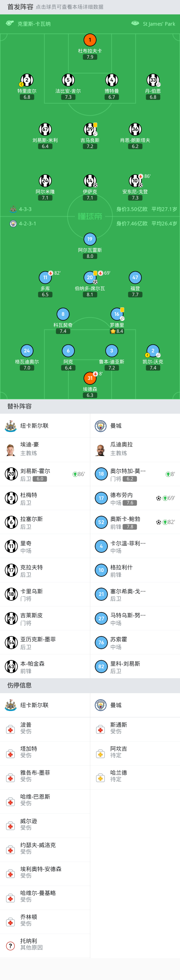Click the 首发阵容 section heading
180x980 pixels.
[20, 7]
